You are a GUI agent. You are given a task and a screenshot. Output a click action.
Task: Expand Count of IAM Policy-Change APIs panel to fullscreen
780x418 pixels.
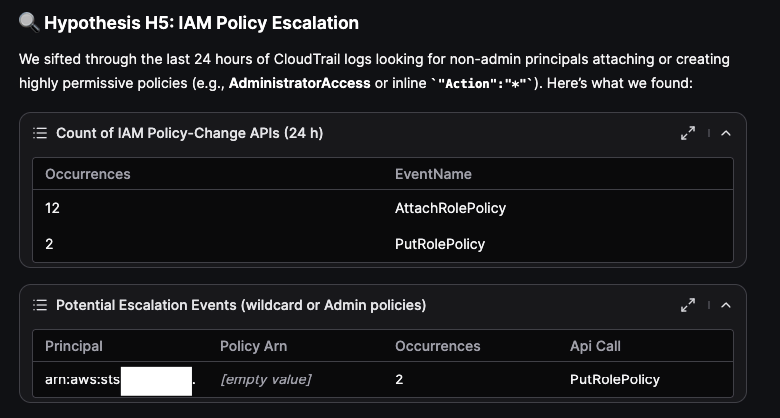[x=687, y=133]
